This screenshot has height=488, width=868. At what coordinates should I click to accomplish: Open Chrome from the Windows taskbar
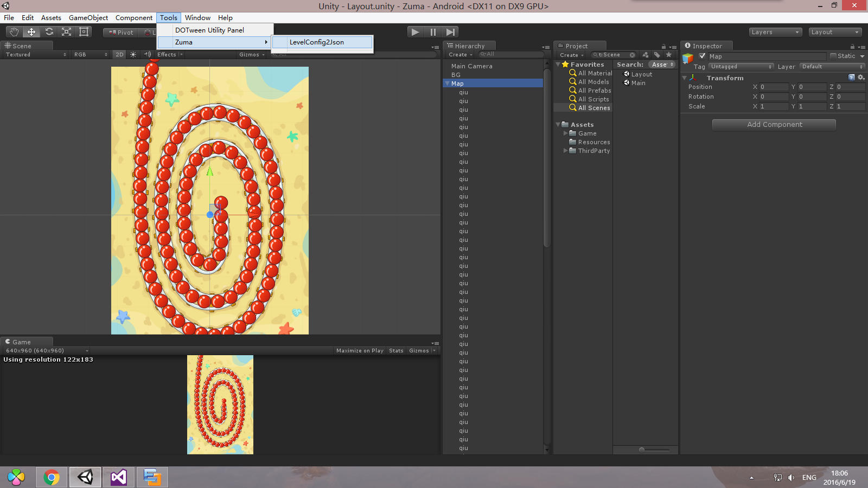52,477
